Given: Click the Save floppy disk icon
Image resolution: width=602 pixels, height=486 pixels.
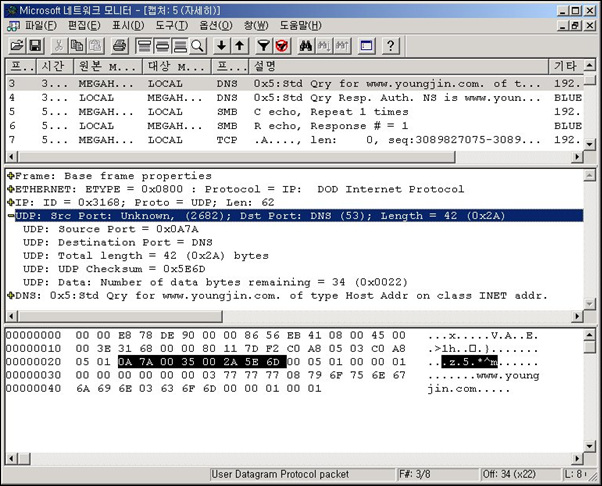Looking at the screenshot, I should tap(35, 46).
